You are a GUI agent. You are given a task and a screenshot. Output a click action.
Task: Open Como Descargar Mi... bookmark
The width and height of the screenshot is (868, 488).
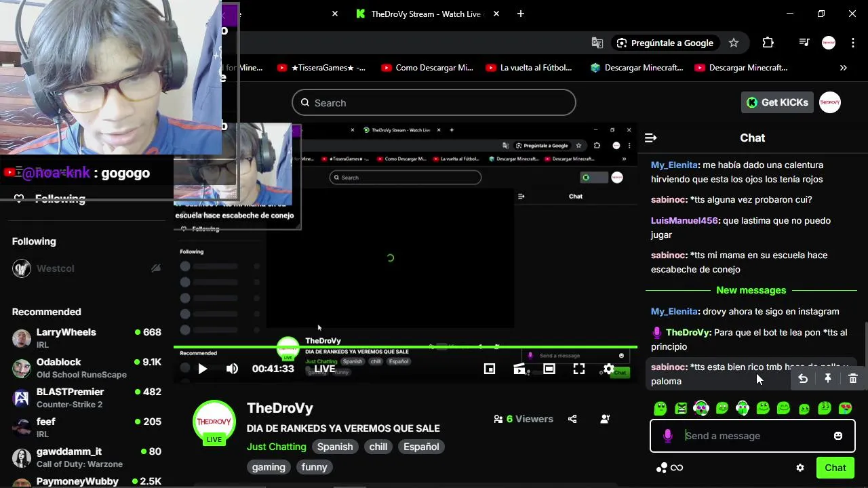tap(427, 68)
